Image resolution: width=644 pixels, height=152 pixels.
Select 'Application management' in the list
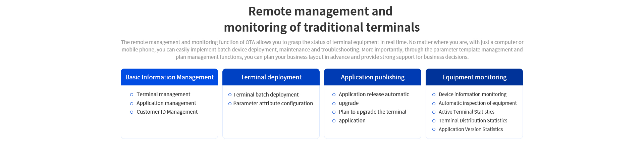coord(166,103)
